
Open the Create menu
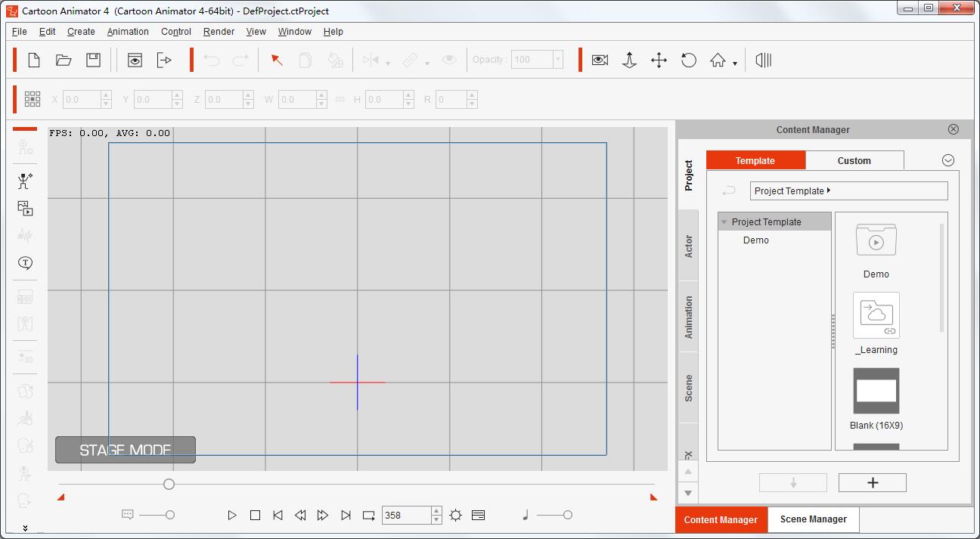coord(81,32)
